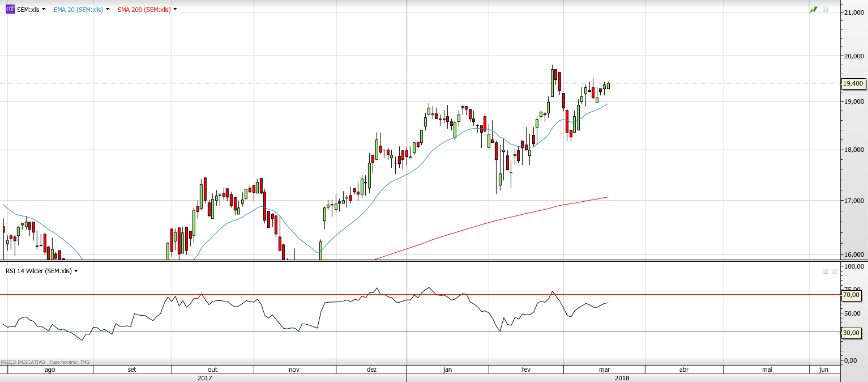Click the RSI 30,00 oversold level tag
Viewport: 868px width, 382px height.
click(x=852, y=333)
